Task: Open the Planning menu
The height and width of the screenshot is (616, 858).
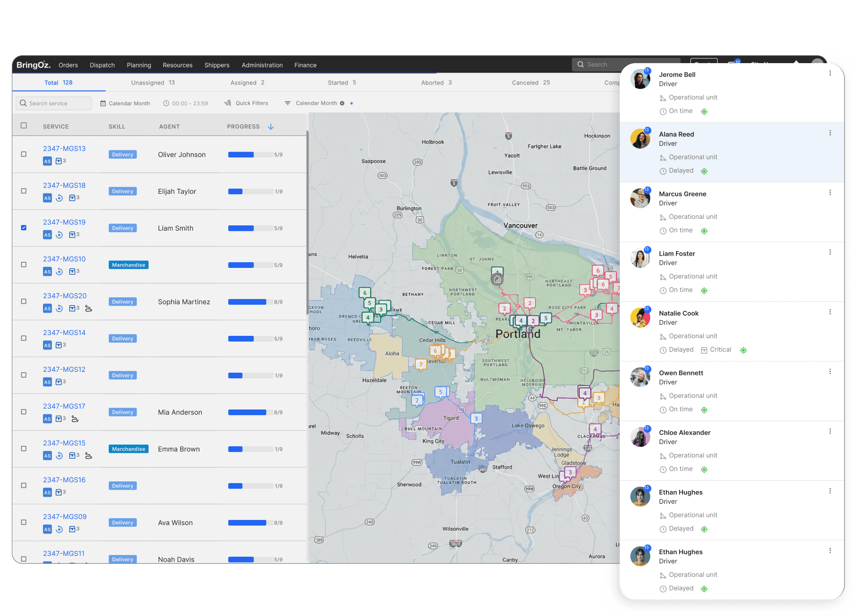Action: coord(139,65)
